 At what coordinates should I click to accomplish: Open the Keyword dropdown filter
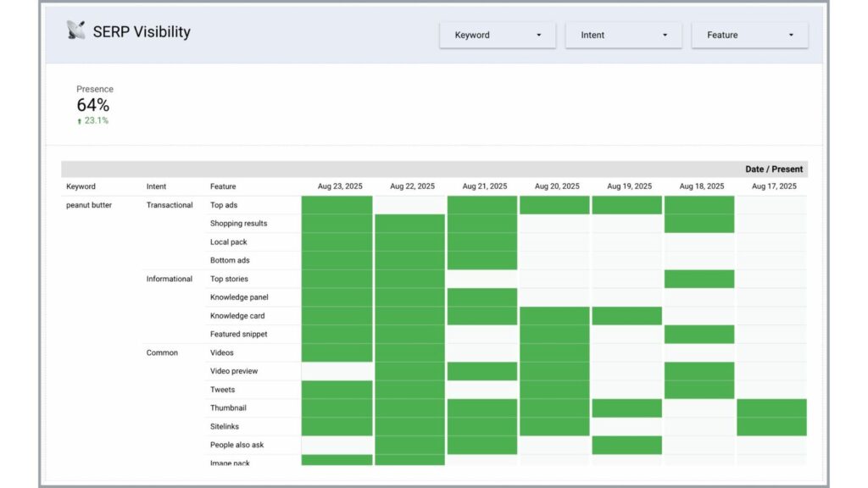[498, 35]
